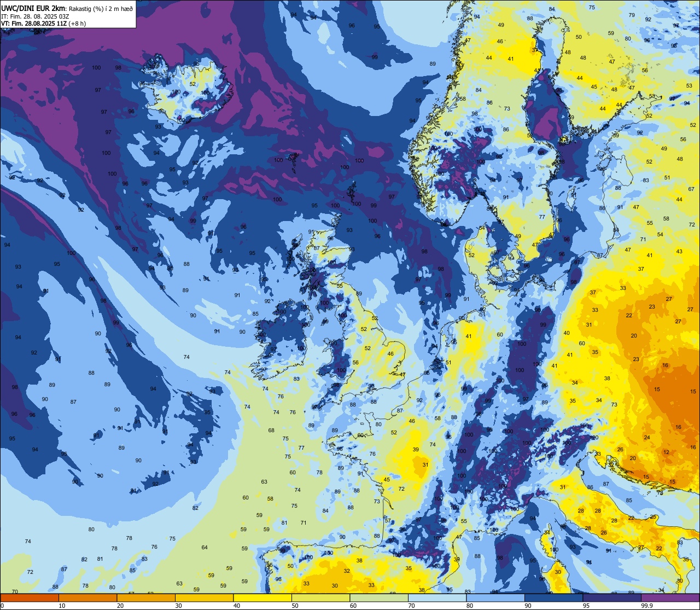Pick the legend swatch between 30 and 40
The height and width of the screenshot is (610, 700).
pyautogui.click(x=204, y=597)
